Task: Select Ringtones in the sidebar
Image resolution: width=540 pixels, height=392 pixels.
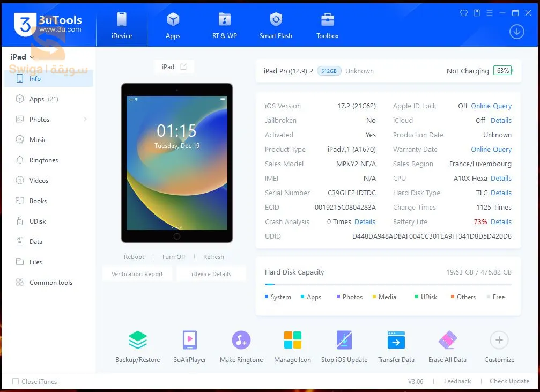Action: pyautogui.click(x=43, y=160)
